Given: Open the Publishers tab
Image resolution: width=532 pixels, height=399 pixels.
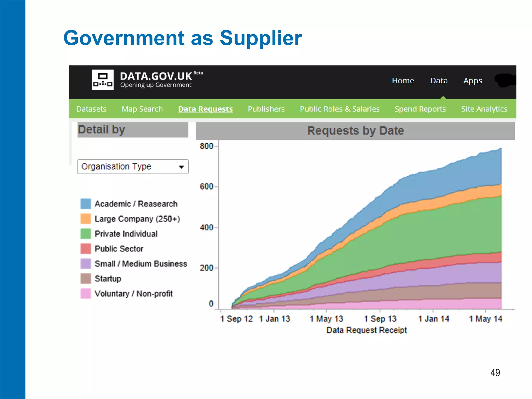Looking at the screenshot, I should click(266, 109).
